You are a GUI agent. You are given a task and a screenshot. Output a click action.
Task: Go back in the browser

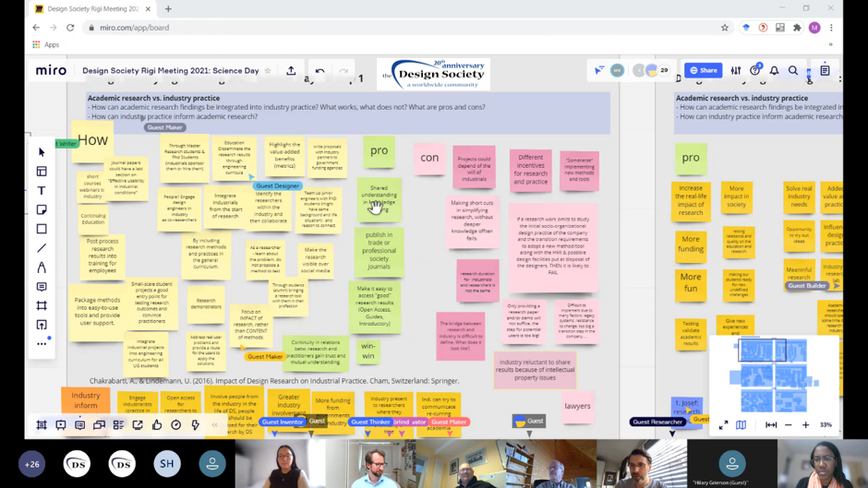[x=36, y=28]
